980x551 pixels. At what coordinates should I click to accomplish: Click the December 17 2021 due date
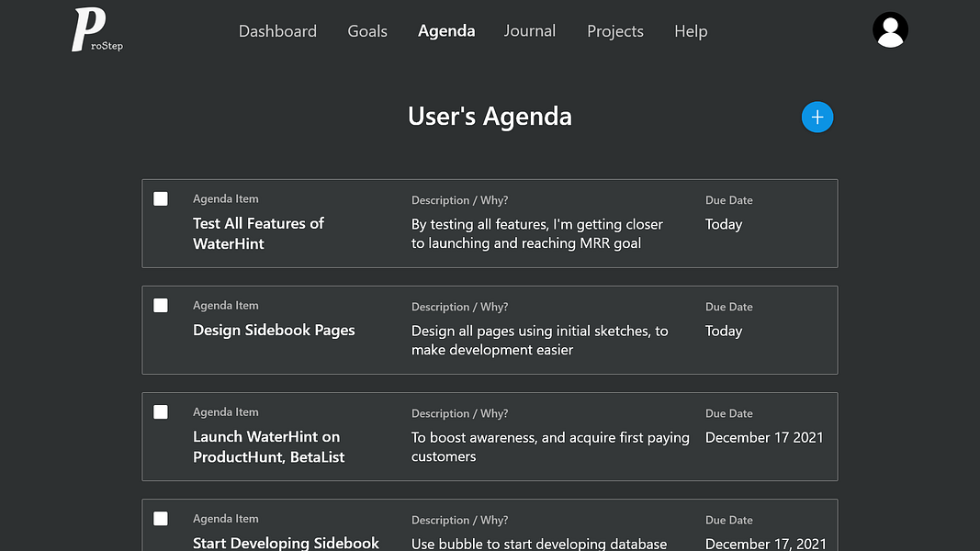pyautogui.click(x=764, y=438)
